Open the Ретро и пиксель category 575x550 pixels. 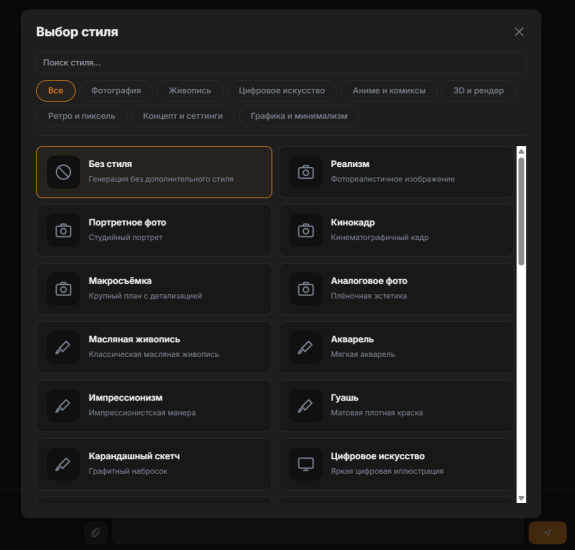pyautogui.click(x=82, y=116)
